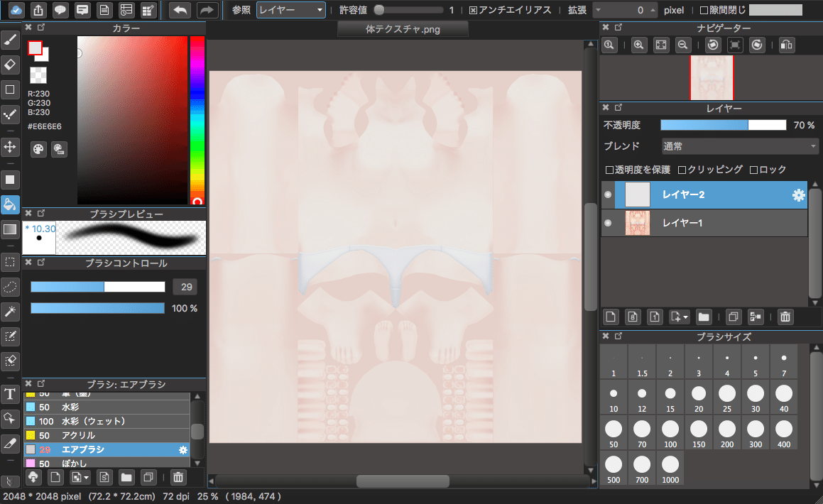
Task: Select the Lasso selection tool
Action: tap(10, 287)
